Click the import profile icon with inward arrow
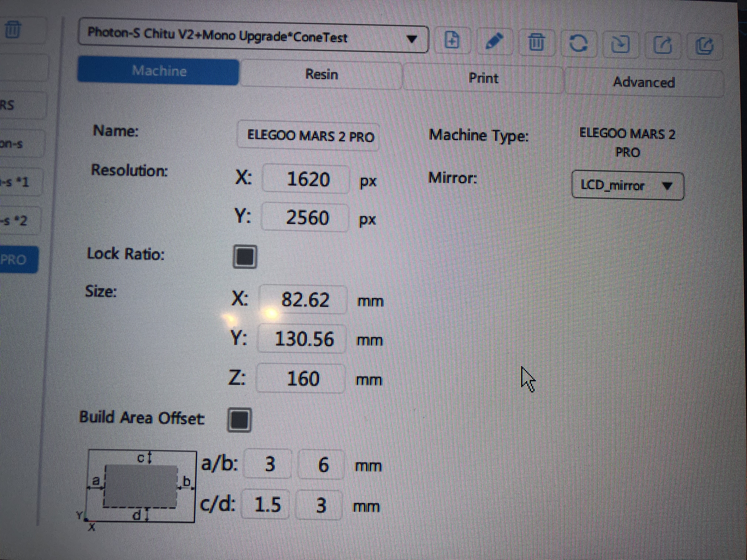Image resolution: width=747 pixels, height=560 pixels. [620, 44]
